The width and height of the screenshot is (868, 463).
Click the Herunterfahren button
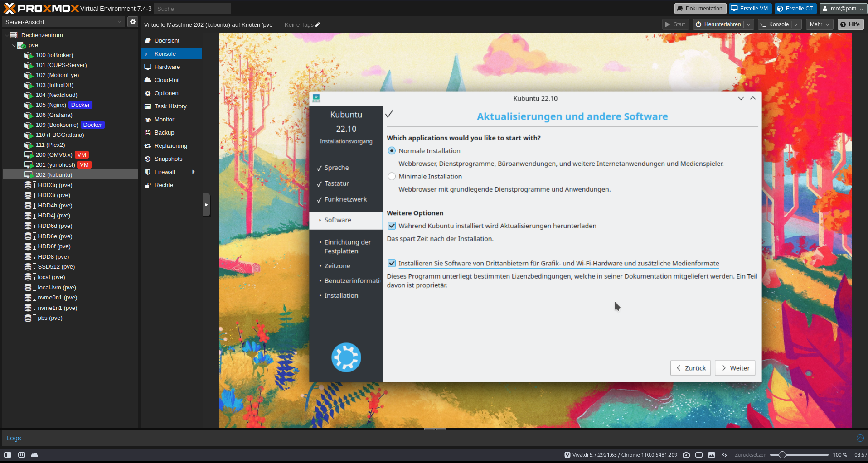[718, 24]
